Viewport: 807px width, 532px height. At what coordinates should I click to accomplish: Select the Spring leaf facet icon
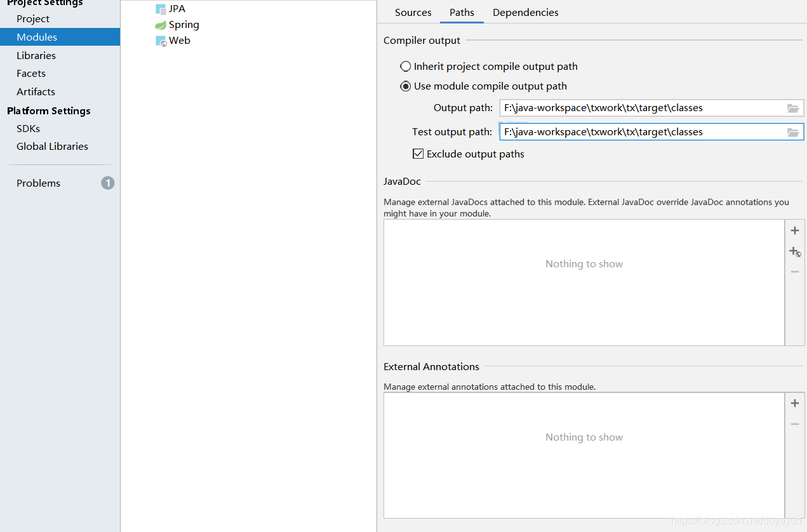[161, 25]
